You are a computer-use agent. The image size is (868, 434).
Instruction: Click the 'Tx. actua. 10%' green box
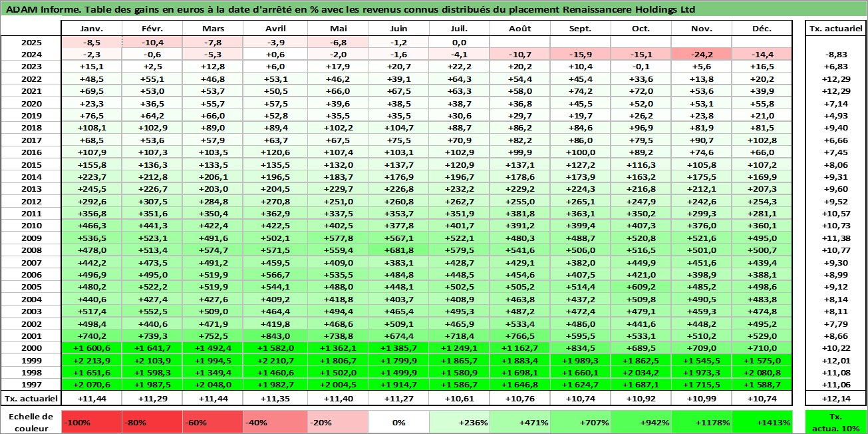tap(835, 422)
